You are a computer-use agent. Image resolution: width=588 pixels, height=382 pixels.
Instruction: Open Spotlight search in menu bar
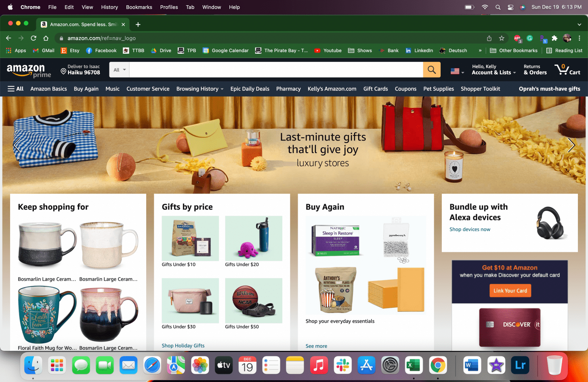coord(498,7)
